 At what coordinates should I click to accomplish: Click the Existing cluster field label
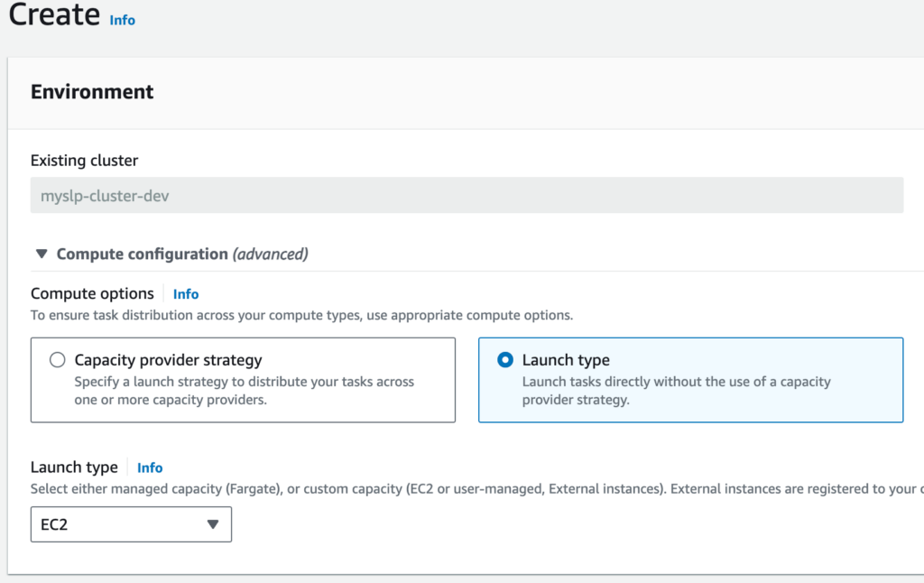[x=84, y=161]
